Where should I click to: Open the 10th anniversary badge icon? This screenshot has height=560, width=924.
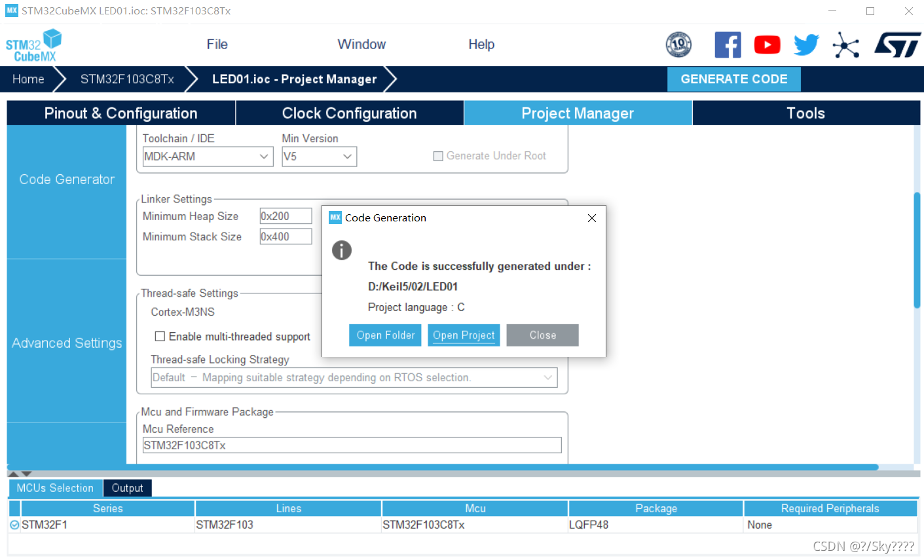pos(678,45)
